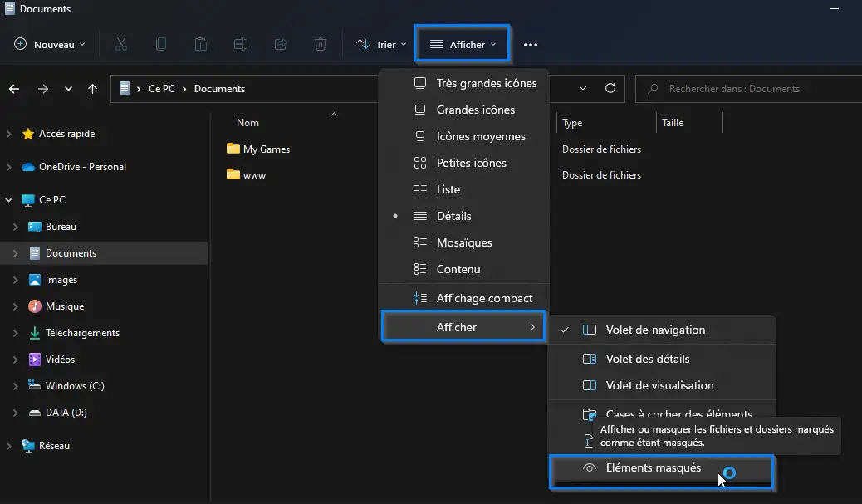Click the DATA (D:) drive icon

35,413
